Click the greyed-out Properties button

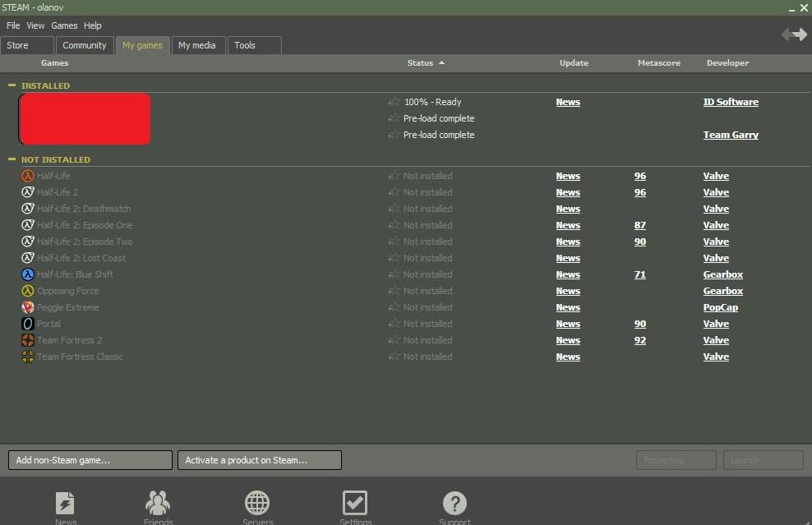pos(676,460)
